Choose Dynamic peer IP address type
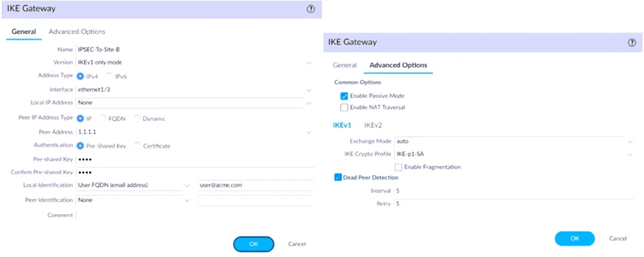Viewport: 644px width, 257px height. pyautogui.click(x=137, y=119)
